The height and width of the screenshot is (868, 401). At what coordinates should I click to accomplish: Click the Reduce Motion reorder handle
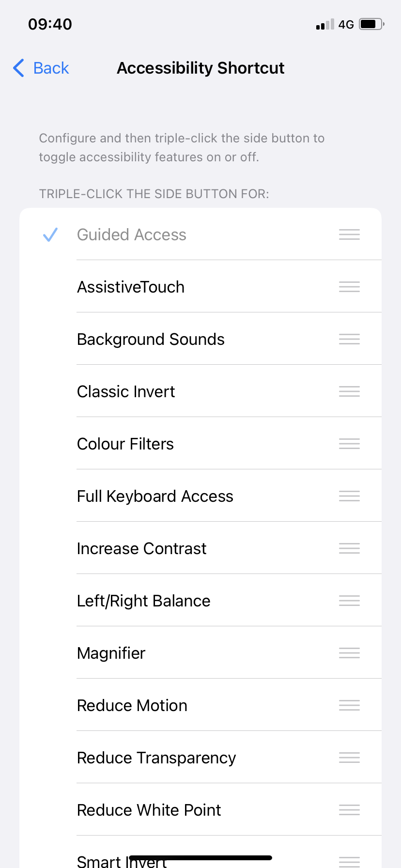point(349,706)
